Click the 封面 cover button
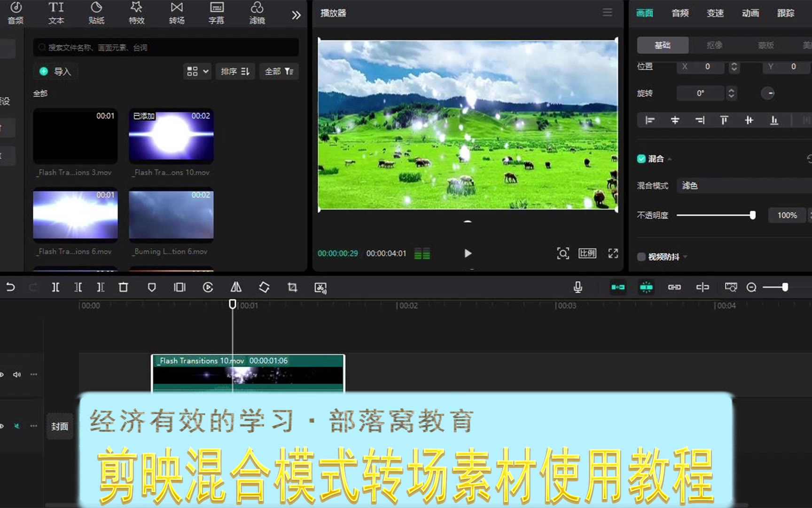This screenshot has height=508, width=812. 60,427
